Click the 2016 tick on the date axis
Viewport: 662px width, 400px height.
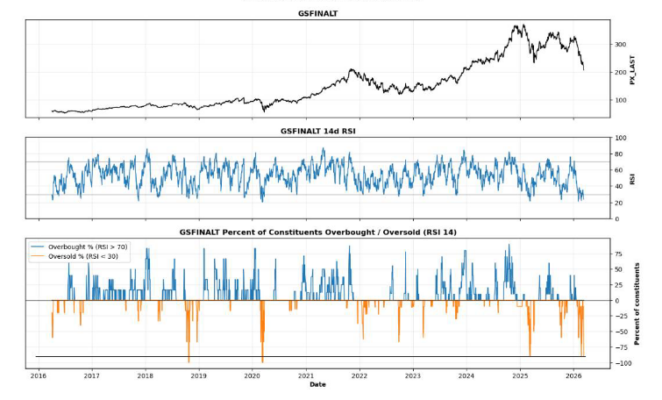tap(38, 376)
